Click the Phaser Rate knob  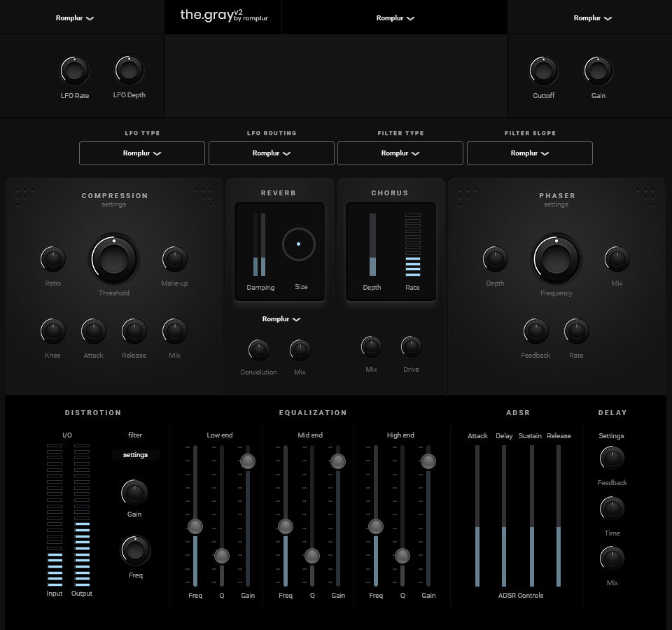pyautogui.click(x=576, y=331)
